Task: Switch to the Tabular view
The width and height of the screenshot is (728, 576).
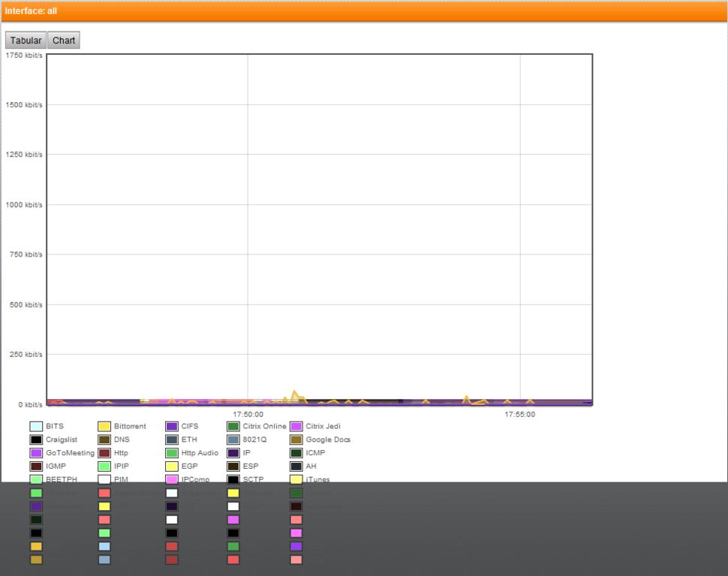Action: [26, 40]
